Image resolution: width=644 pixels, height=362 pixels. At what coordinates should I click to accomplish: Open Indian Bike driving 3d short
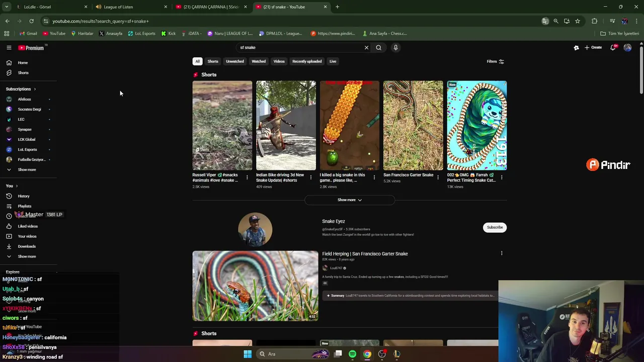tap(286, 126)
